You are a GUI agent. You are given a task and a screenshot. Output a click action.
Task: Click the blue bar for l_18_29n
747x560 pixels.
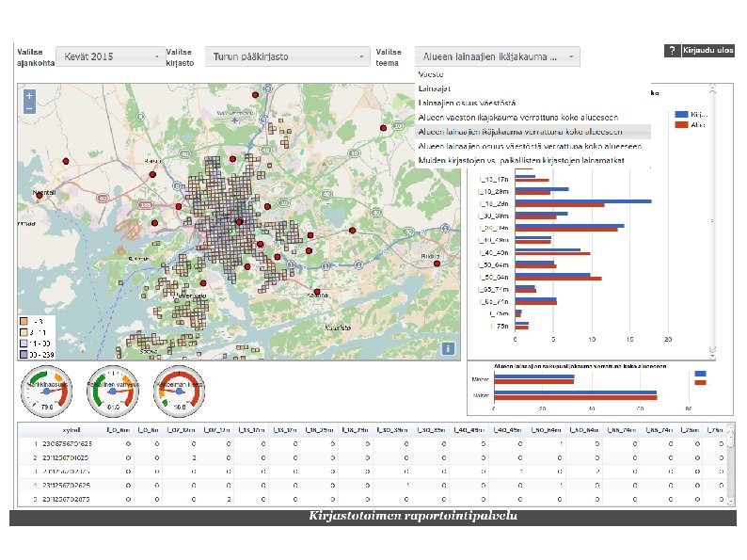point(583,201)
